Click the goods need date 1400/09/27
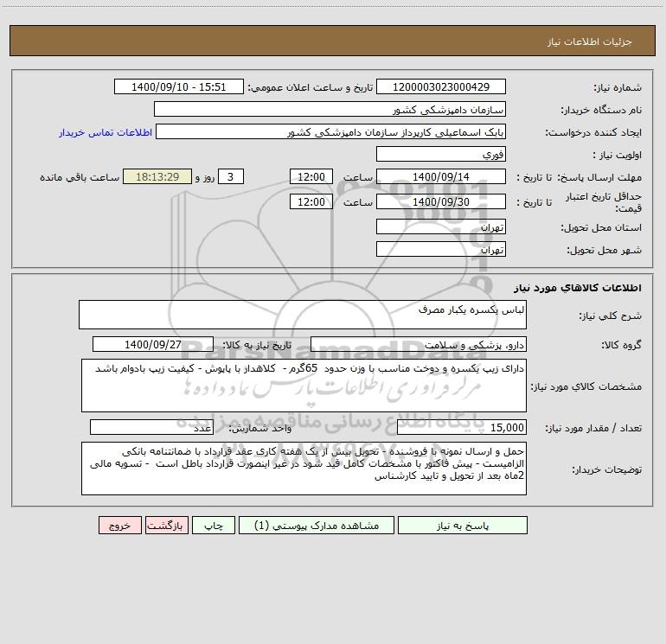Image resolution: width=666 pixels, height=644 pixels. [x=153, y=344]
